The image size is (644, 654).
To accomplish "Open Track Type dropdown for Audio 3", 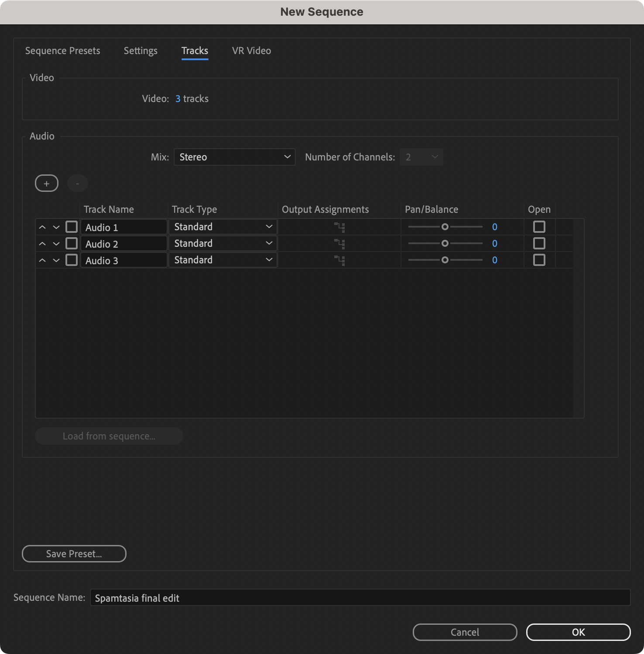I will click(223, 260).
